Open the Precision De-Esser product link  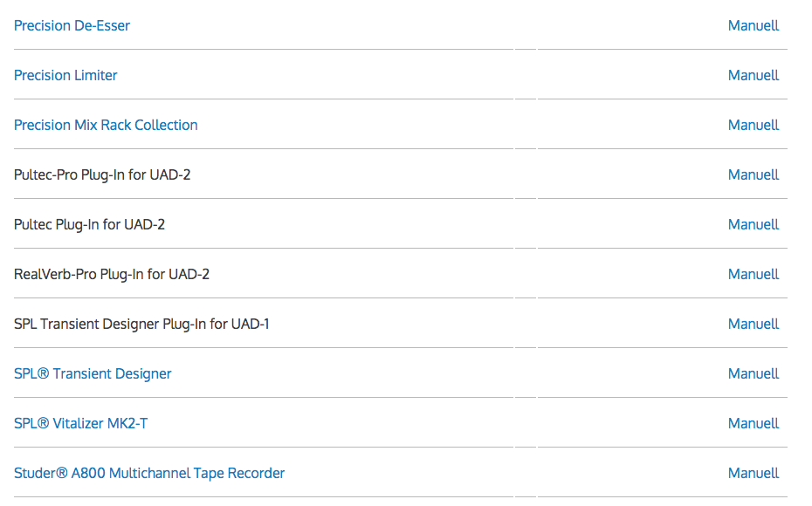[72, 26]
